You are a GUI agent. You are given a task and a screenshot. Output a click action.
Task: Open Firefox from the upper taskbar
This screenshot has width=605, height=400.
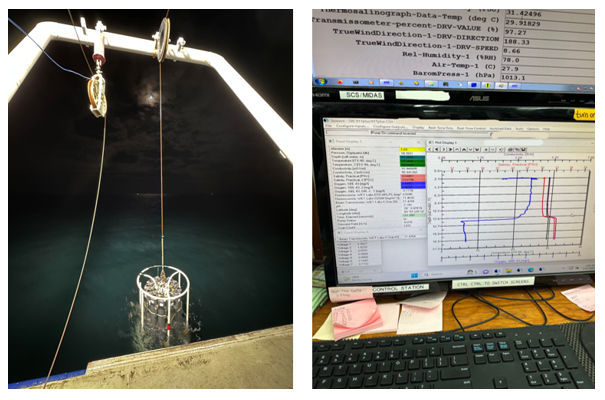[340, 82]
